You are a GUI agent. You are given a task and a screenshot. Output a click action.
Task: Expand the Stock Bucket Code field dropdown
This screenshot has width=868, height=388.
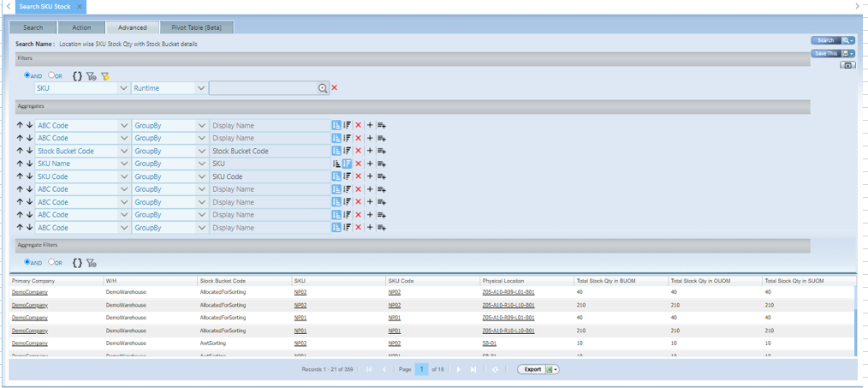click(x=124, y=151)
